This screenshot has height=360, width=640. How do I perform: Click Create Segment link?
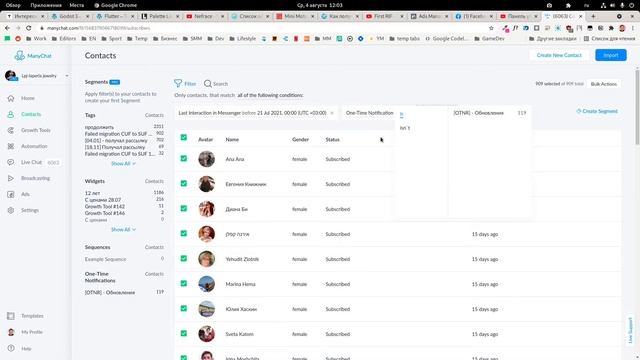pos(597,111)
